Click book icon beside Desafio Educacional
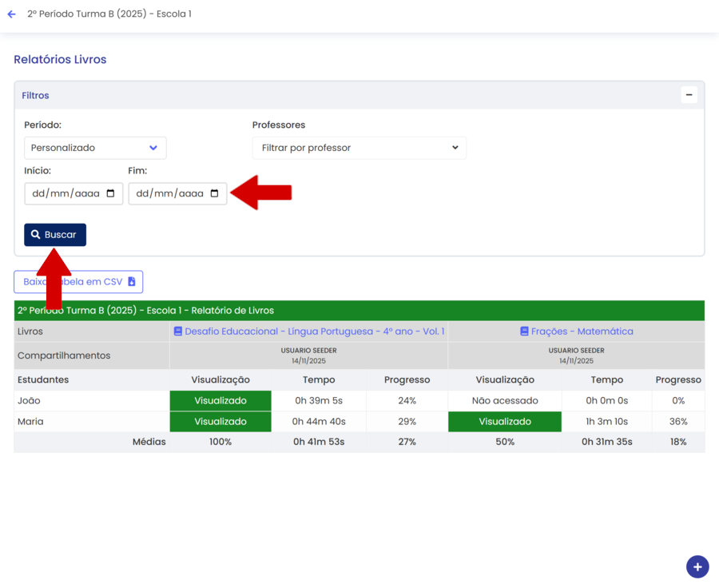The height and width of the screenshot is (588, 719). pyautogui.click(x=178, y=332)
